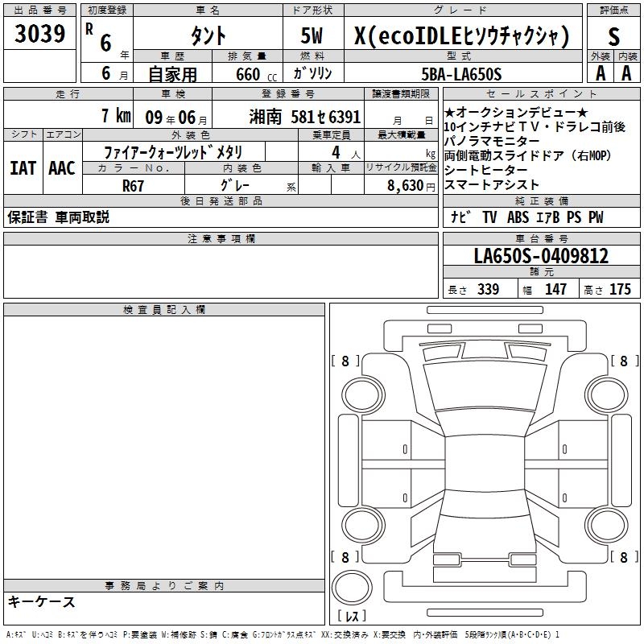Click the セールスポイント header
Viewport: 644px width, 644px height.
[x=541, y=93]
